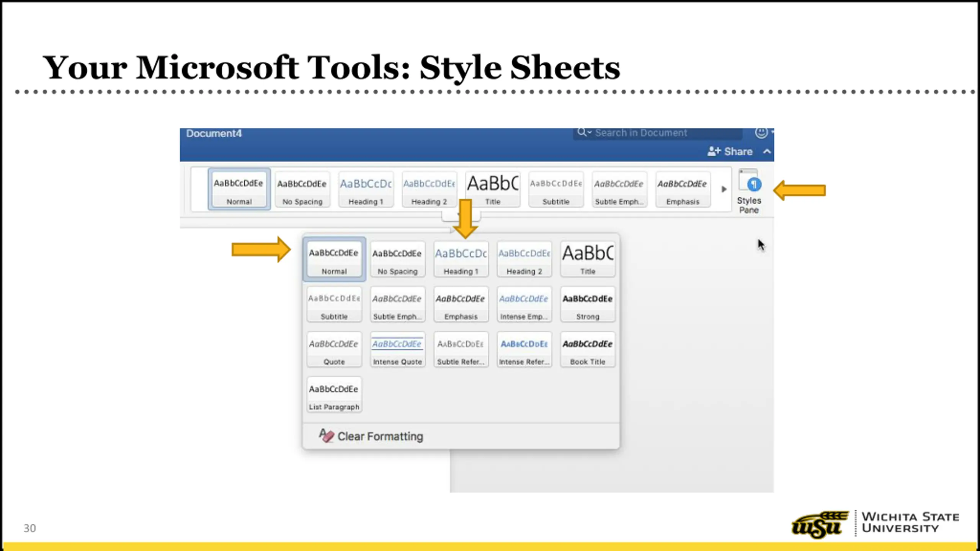
Task: Choose Normal in the expanded styles popup
Action: pos(334,259)
